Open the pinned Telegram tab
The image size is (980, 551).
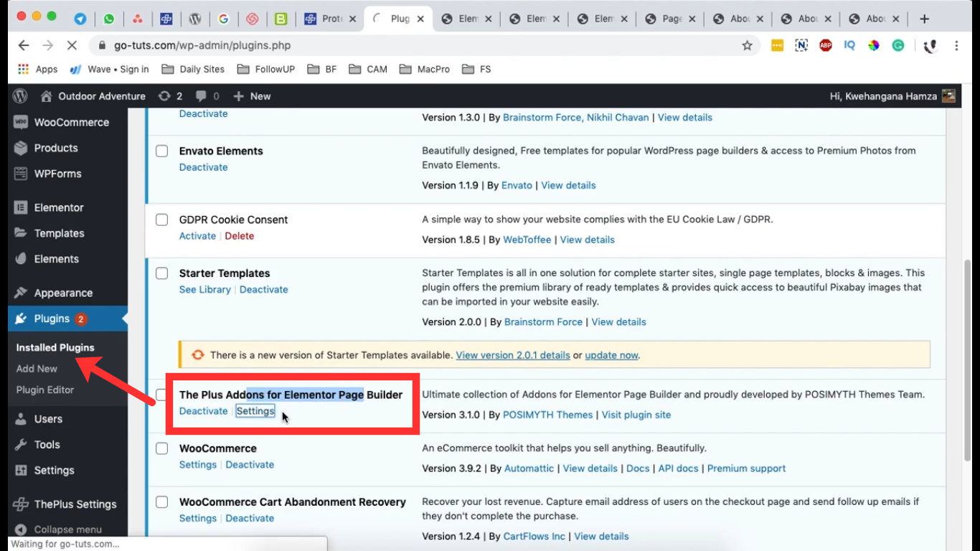tap(80, 19)
